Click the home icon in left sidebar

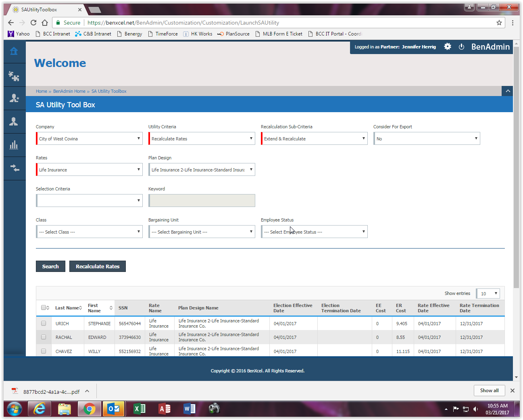point(14,51)
